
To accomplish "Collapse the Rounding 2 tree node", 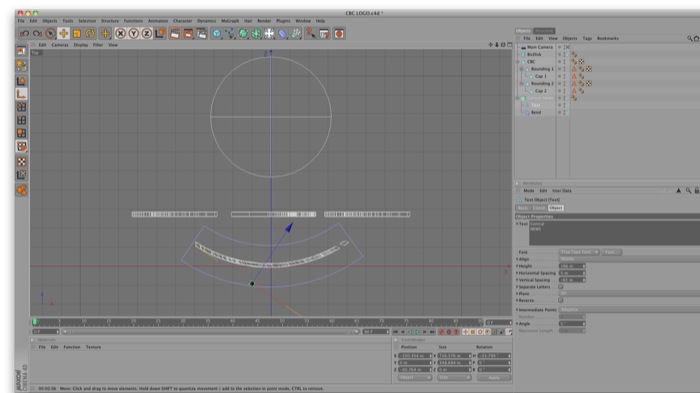I will point(521,84).
